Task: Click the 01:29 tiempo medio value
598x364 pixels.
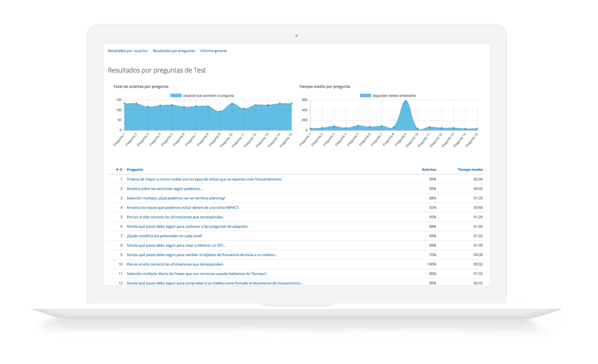Action: pos(478,217)
